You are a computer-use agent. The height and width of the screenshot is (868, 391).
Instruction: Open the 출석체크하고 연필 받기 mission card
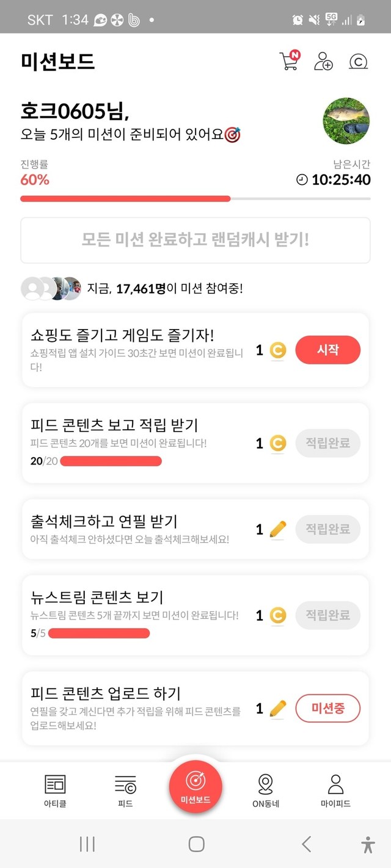point(141,529)
